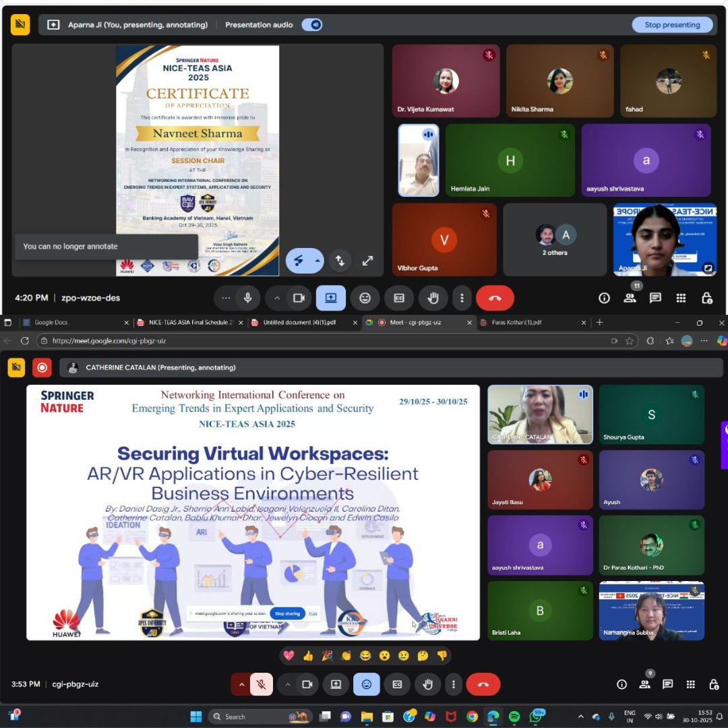Switch to the Google Docs tab
This screenshot has height=728, width=728.
click(75, 322)
